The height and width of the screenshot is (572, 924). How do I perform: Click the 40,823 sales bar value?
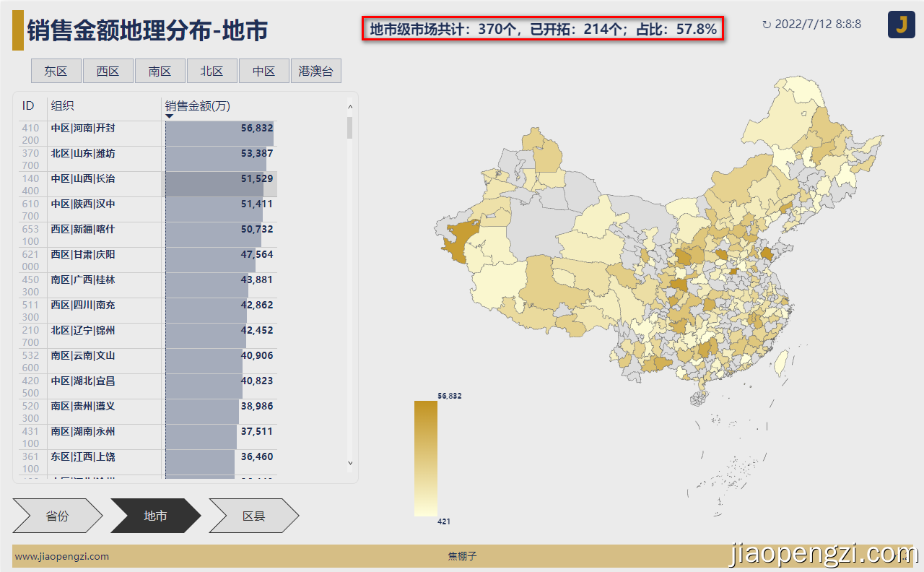click(257, 381)
